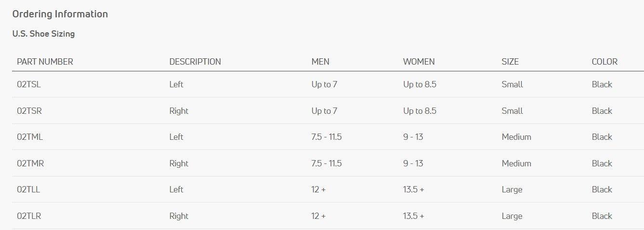Click part number 02TSL
644x230 pixels.
(x=28, y=84)
